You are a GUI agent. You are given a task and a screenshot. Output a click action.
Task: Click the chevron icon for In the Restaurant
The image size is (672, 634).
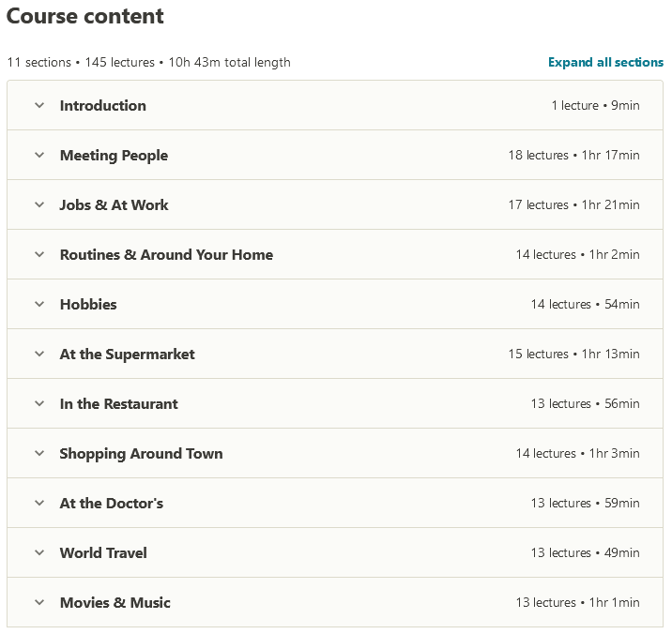39,404
